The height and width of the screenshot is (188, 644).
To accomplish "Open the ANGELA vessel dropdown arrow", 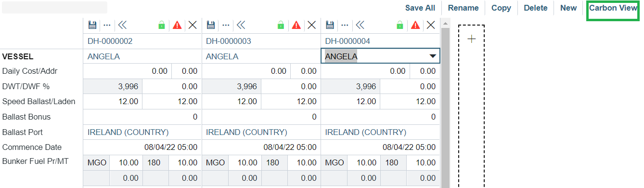I will pyautogui.click(x=433, y=56).
